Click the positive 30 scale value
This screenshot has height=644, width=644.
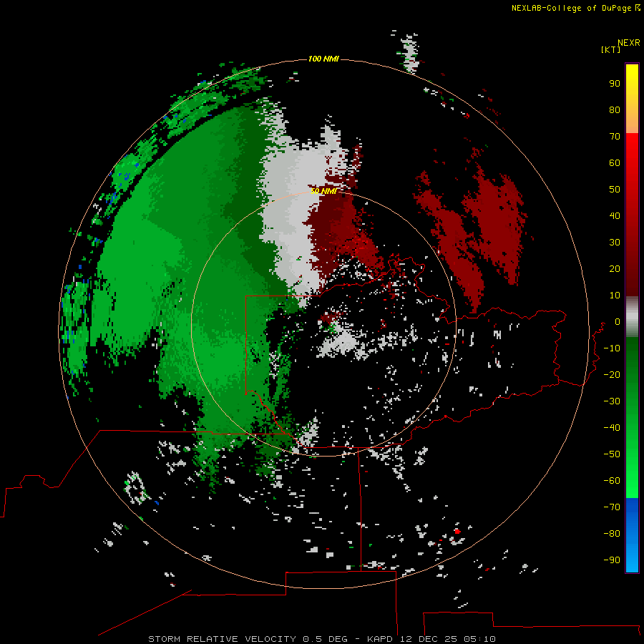[615, 243]
